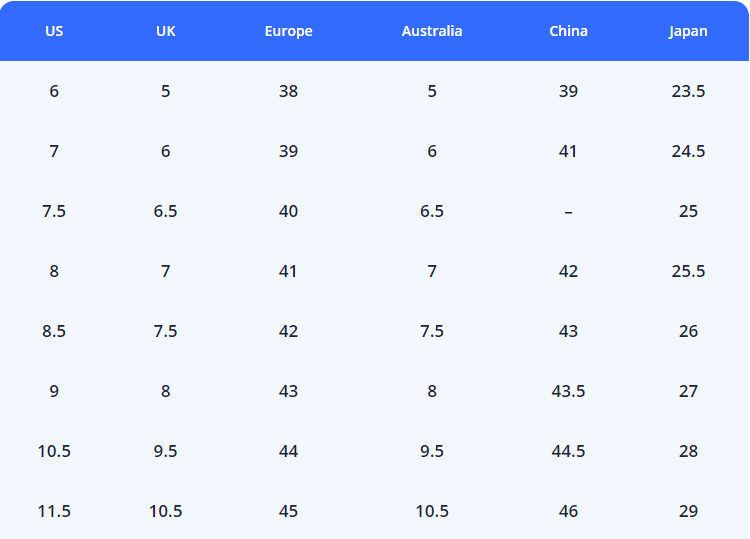Viewport: 750px width, 539px height.
Task: Click the US column header
Action: point(54,31)
